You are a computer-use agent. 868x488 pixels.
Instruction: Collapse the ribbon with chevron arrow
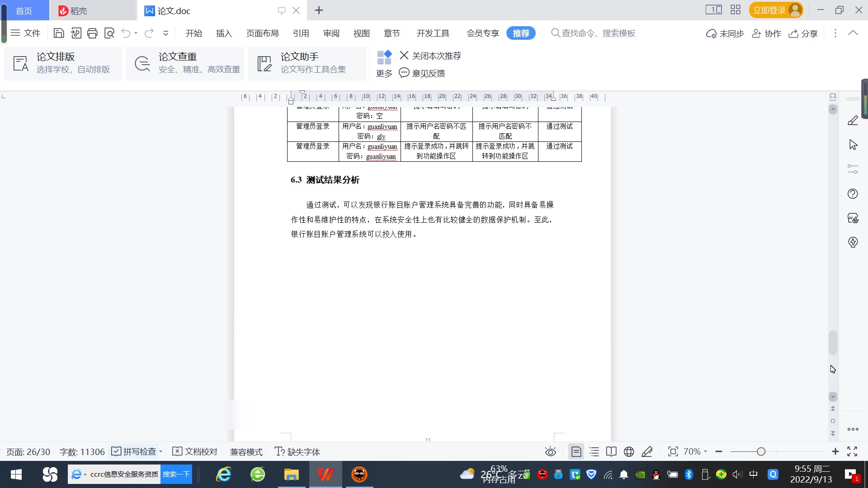point(853,33)
